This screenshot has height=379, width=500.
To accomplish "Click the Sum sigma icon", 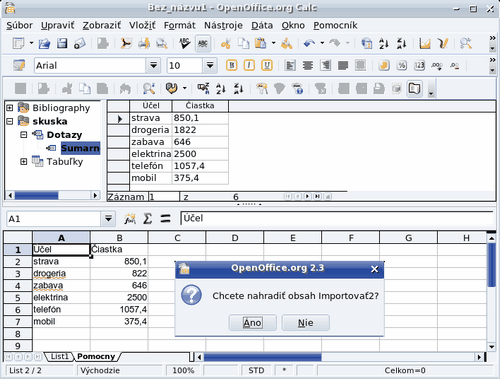I will (x=147, y=219).
